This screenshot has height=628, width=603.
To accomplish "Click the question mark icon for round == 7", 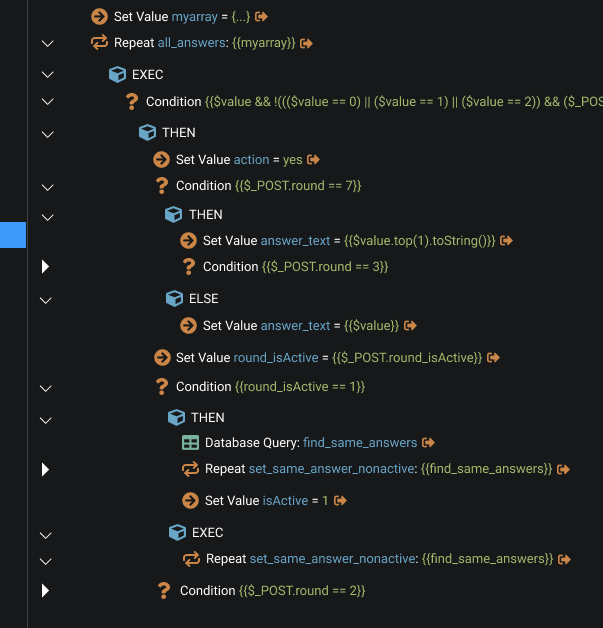I will coord(162,186).
